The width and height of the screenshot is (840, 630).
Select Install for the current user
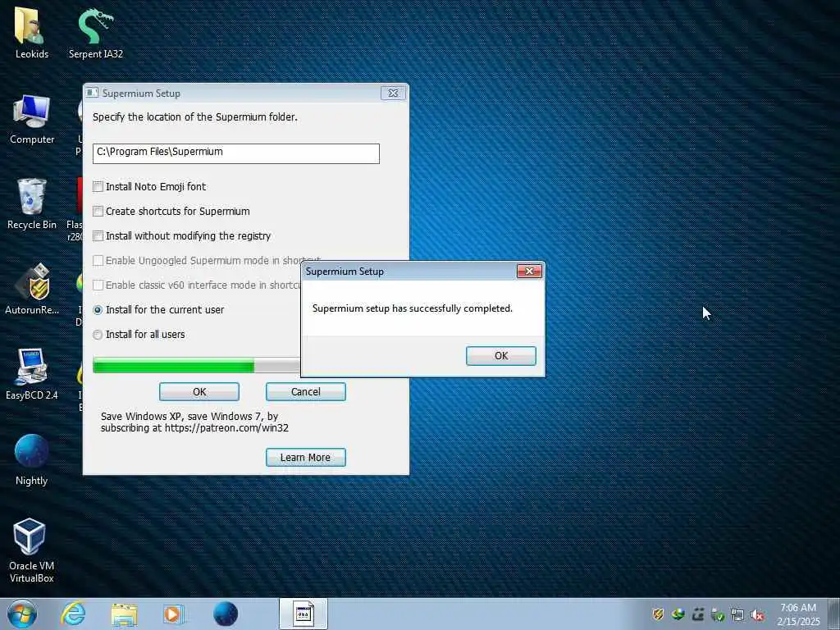pos(98,309)
